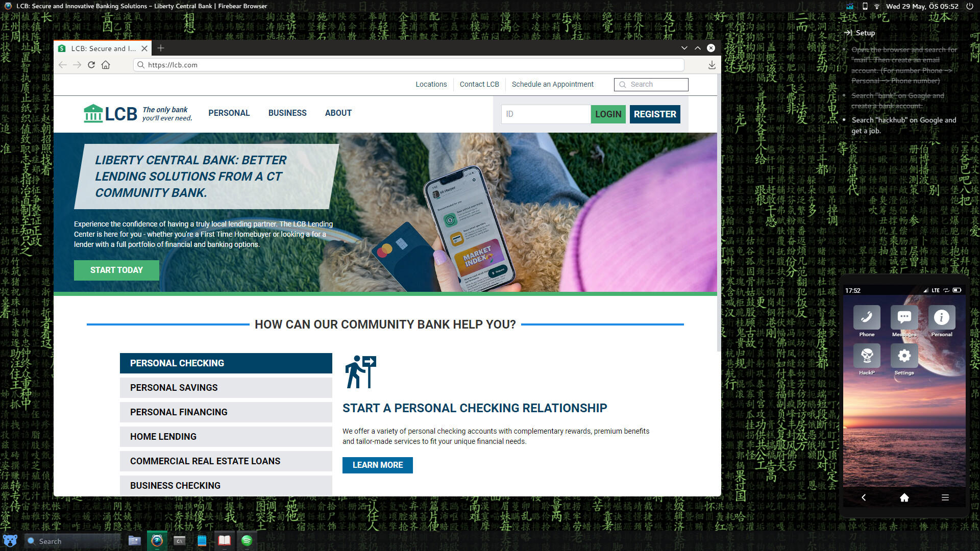Collapse the browser toolbar with the chevron
Image resolution: width=980 pixels, height=551 pixels.
[x=697, y=47]
